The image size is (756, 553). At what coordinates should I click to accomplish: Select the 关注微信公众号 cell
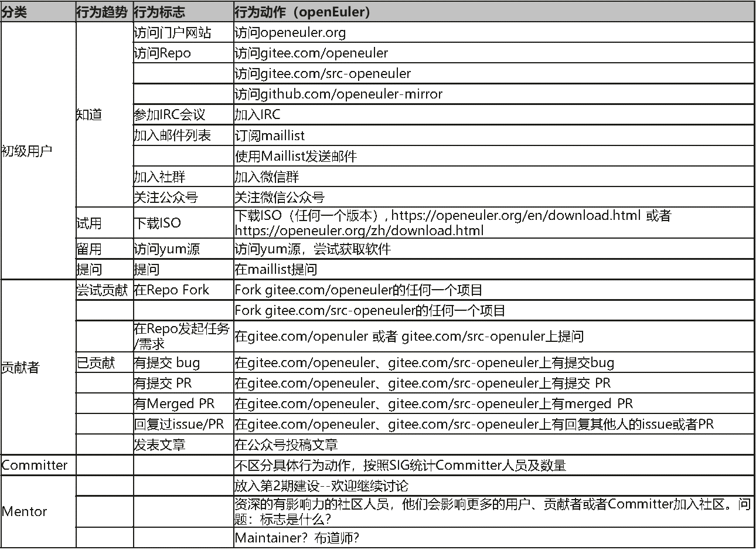(280, 198)
